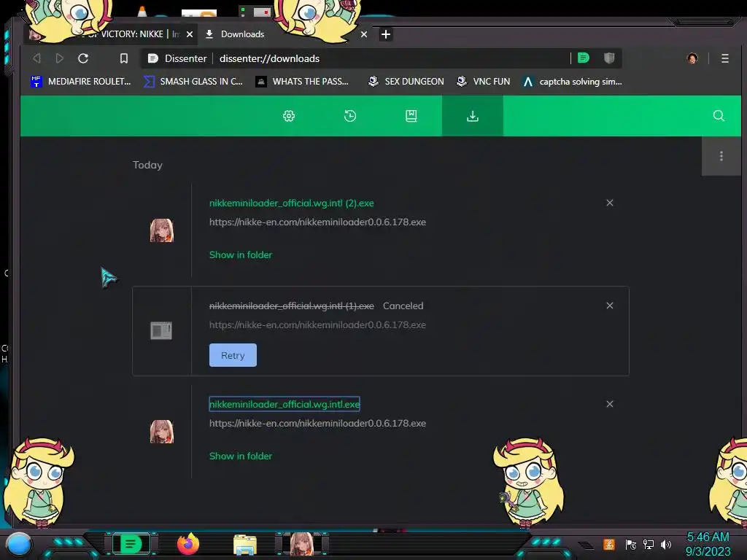This screenshot has width=747, height=560.
Task: Open nikkeminiloader_official.wg.intl.exe file link
Action: (x=285, y=404)
